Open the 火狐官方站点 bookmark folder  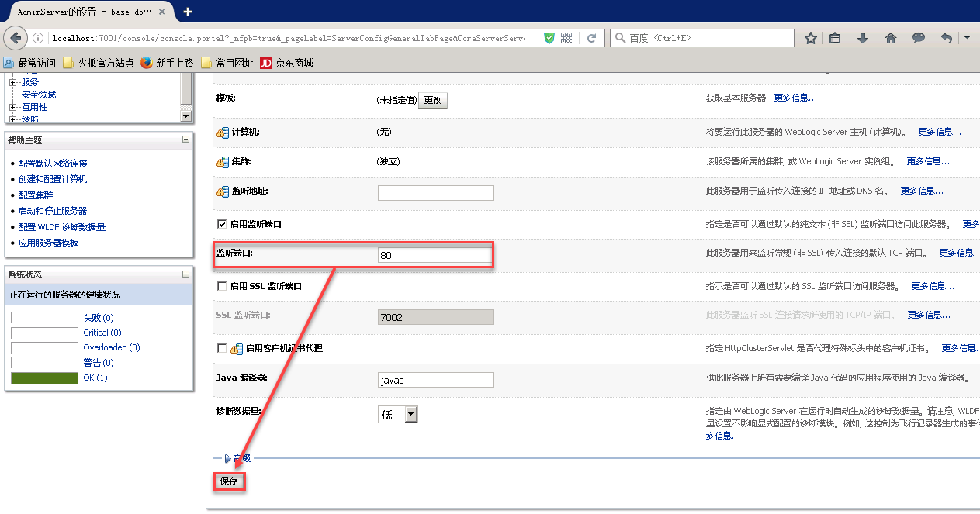click(x=98, y=63)
